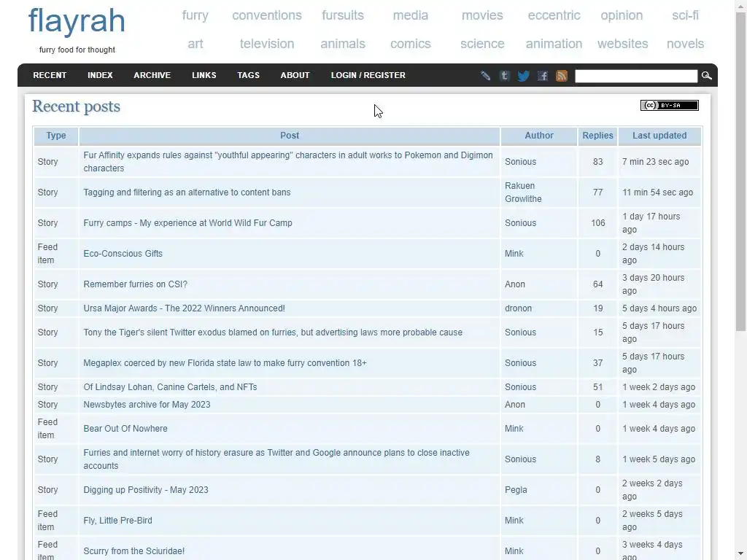This screenshot has height=560, width=747.
Task: Open Remember furries on CSI? story
Action: (135, 284)
